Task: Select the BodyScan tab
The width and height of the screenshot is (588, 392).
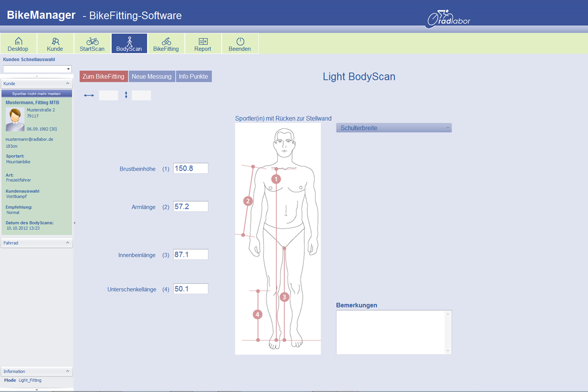Action: click(x=129, y=44)
